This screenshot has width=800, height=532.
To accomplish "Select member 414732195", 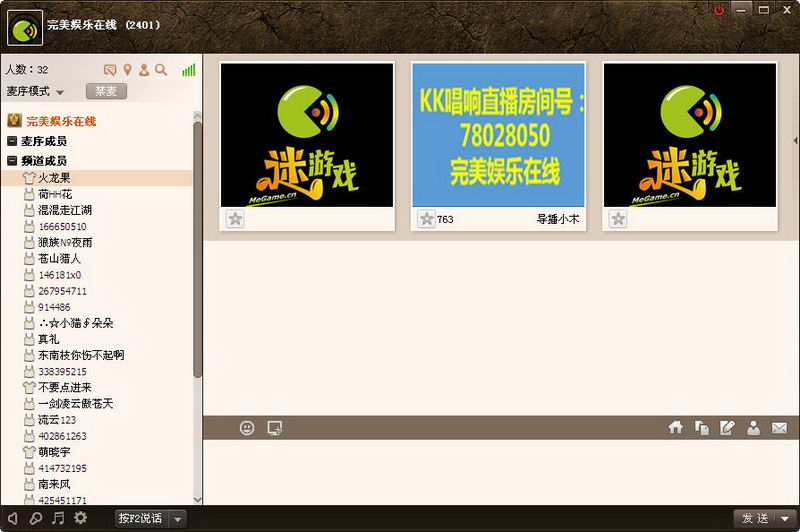I will (97, 468).
